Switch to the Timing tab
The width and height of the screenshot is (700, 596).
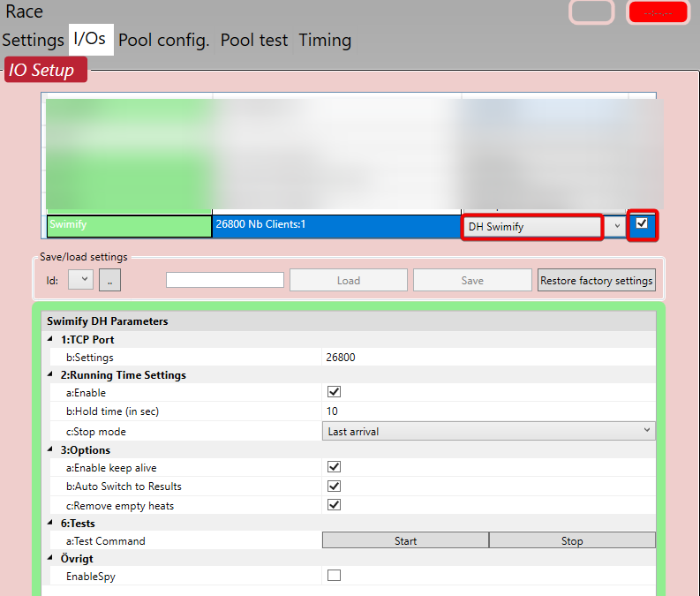tap(325, 41)
